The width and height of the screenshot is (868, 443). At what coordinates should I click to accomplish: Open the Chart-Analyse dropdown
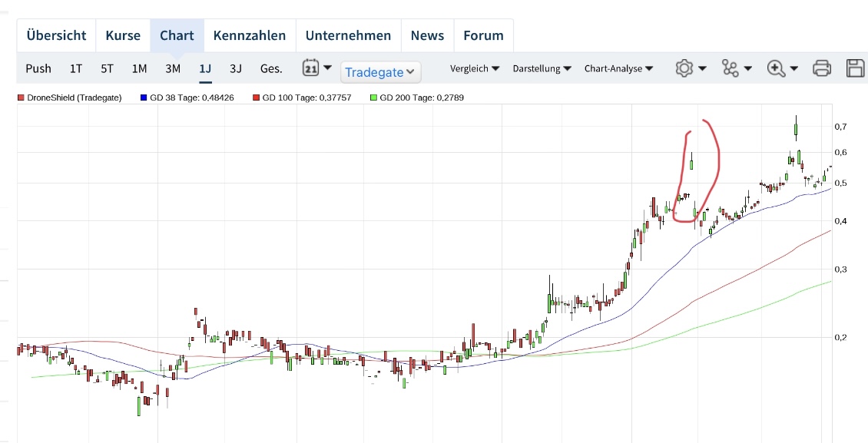pyautogui.click(x=618, y=68)
